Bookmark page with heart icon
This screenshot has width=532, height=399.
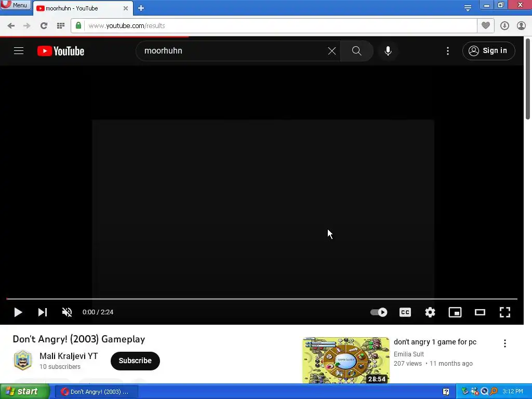[486, 25]
